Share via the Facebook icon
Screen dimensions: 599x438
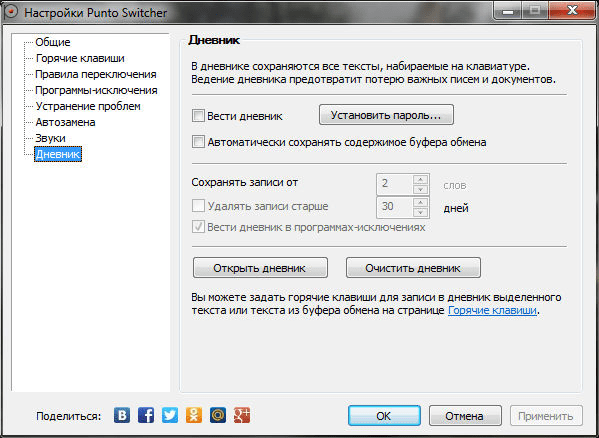(146, 415)
